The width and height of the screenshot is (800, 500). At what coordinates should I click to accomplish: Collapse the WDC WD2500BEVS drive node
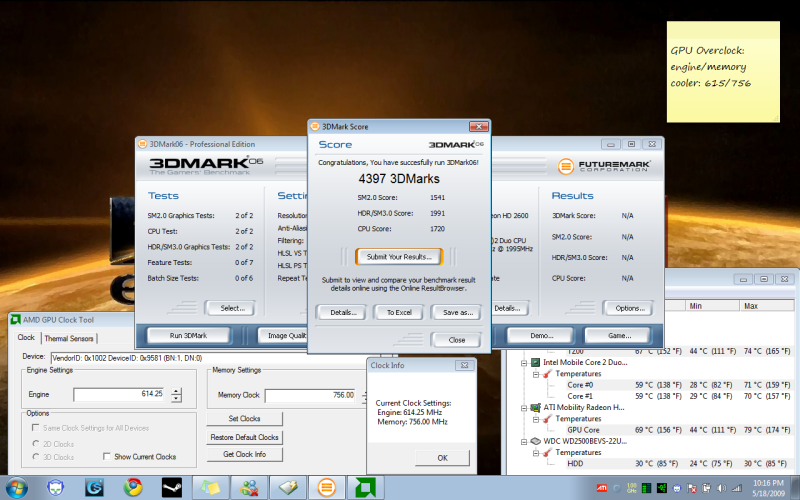[523, 441]
